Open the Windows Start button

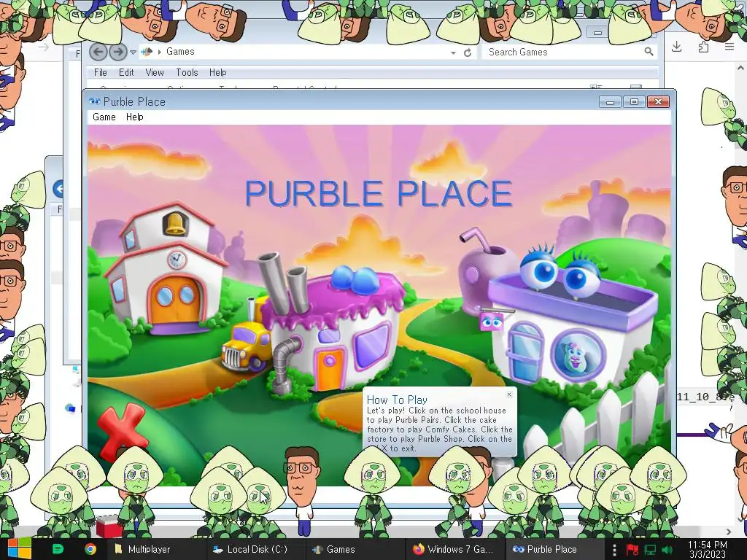tap(19, 548)
